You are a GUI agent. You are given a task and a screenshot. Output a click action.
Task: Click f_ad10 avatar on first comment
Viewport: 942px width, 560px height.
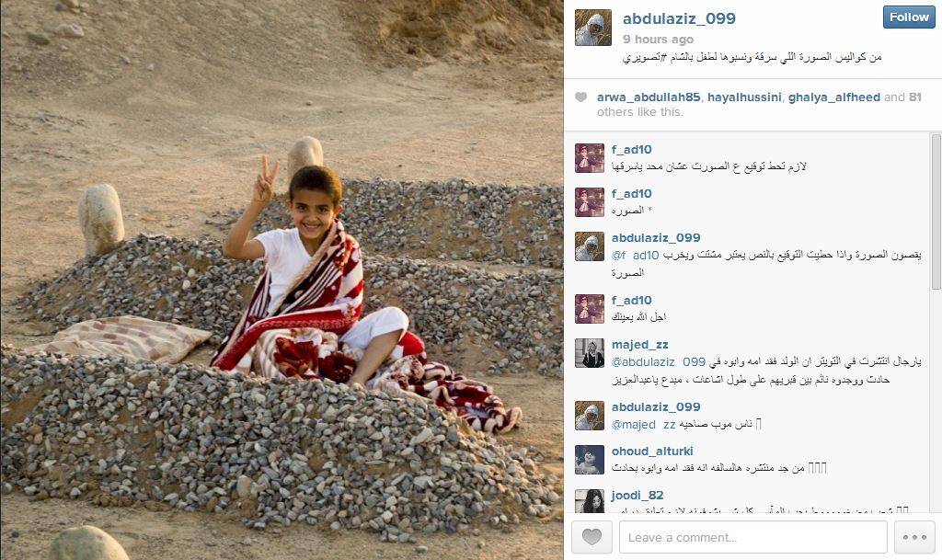(590, 158)
